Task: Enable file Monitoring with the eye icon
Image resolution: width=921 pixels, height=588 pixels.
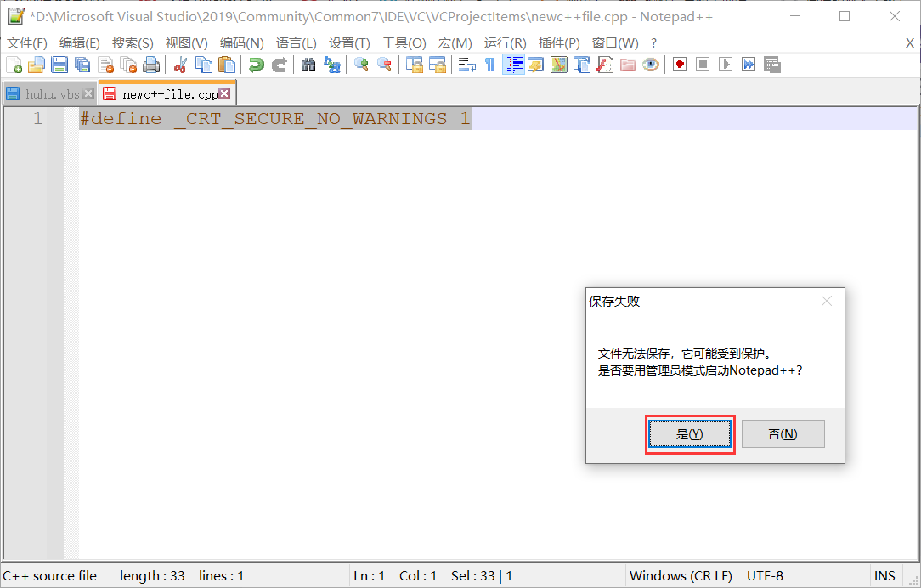Action: (650, 64)
